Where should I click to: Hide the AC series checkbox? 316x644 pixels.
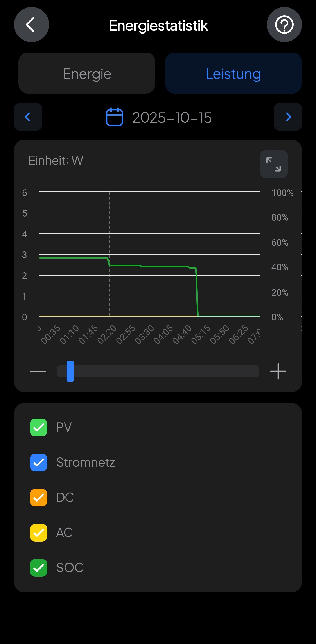point(39,533)
